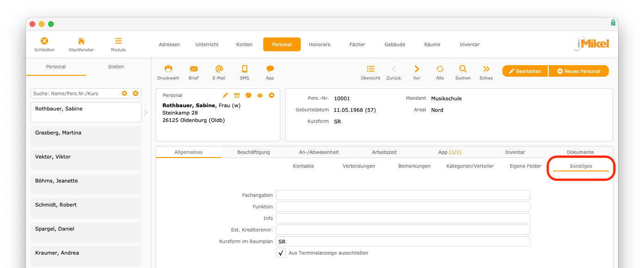Click the Alle refresh icon
Viewport: 644px width, 268px height.
tap(440, 69)
